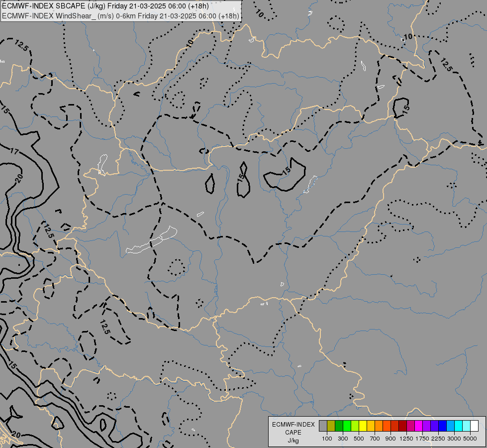The image size is (487, 448).
Task: Click the J/kg unit label in legend
Action: pyautogui.click(x=293, y=441)
